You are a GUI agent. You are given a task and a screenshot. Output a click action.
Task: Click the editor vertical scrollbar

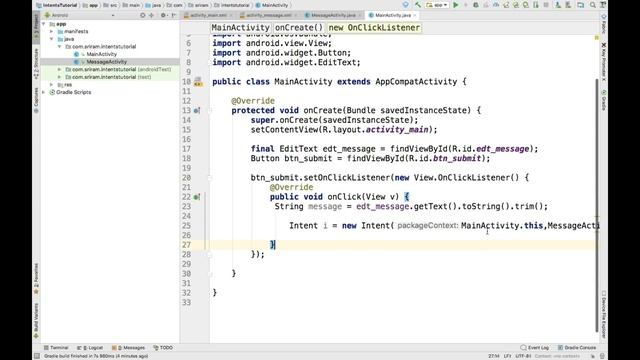[x=597, y=204]
